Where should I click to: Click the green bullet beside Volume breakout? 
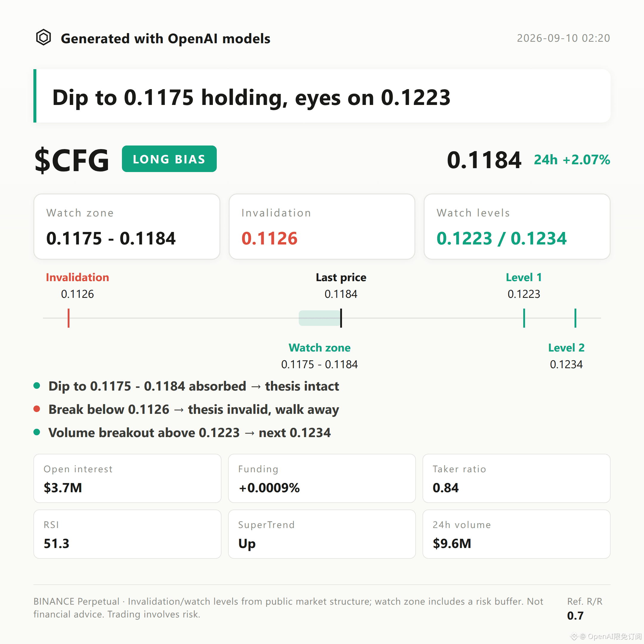37,432
